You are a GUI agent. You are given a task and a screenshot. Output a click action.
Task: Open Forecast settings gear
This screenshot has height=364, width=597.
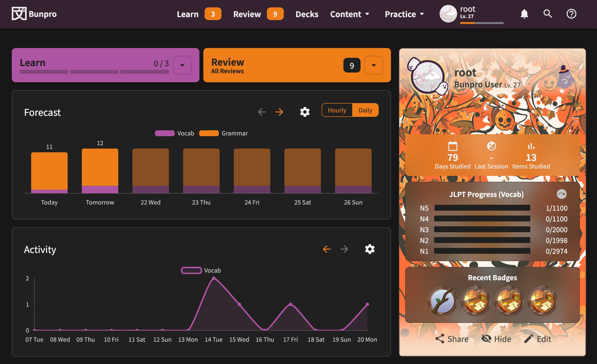[x=305, y=112]
